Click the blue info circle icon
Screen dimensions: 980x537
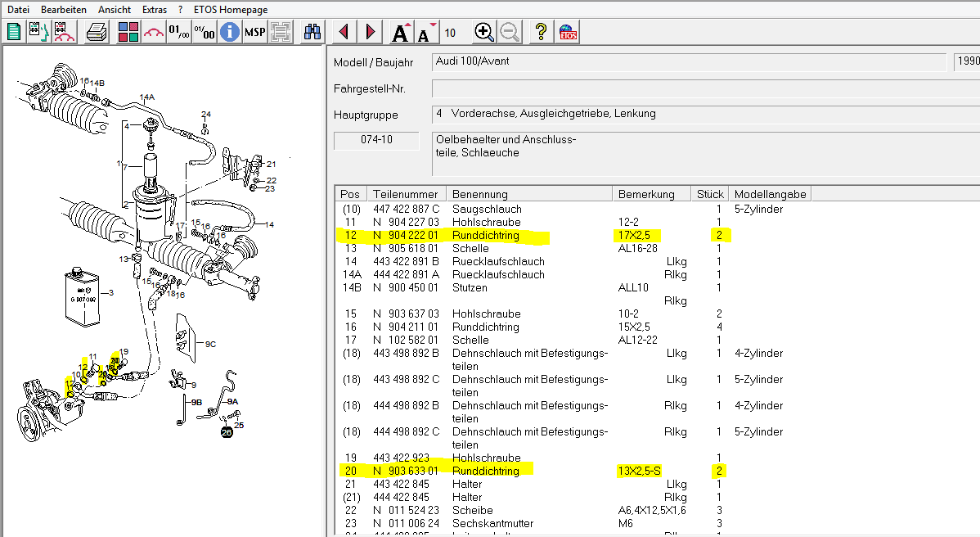[230, 32]
